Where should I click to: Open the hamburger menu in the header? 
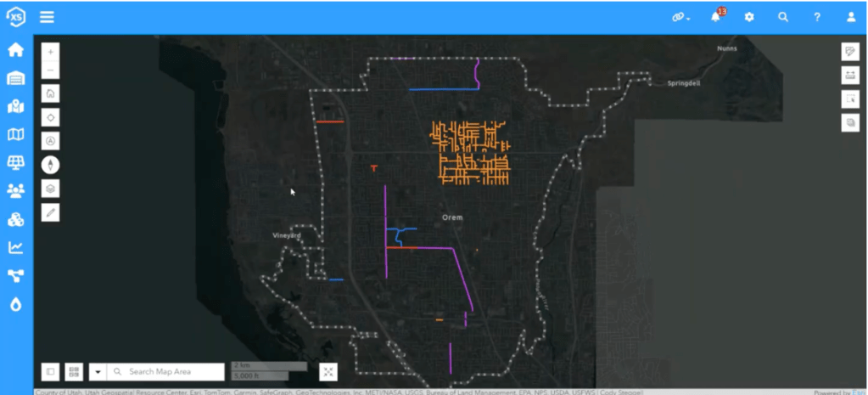point(47,17)
